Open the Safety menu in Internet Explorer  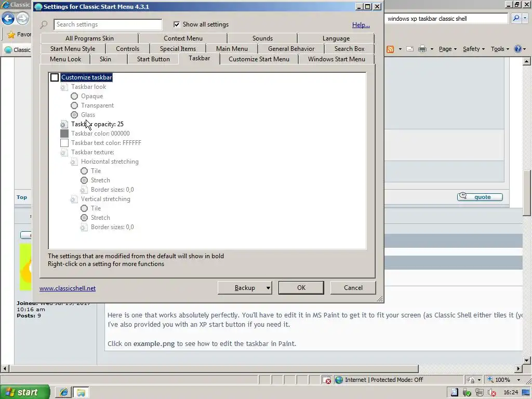point(474,49)
